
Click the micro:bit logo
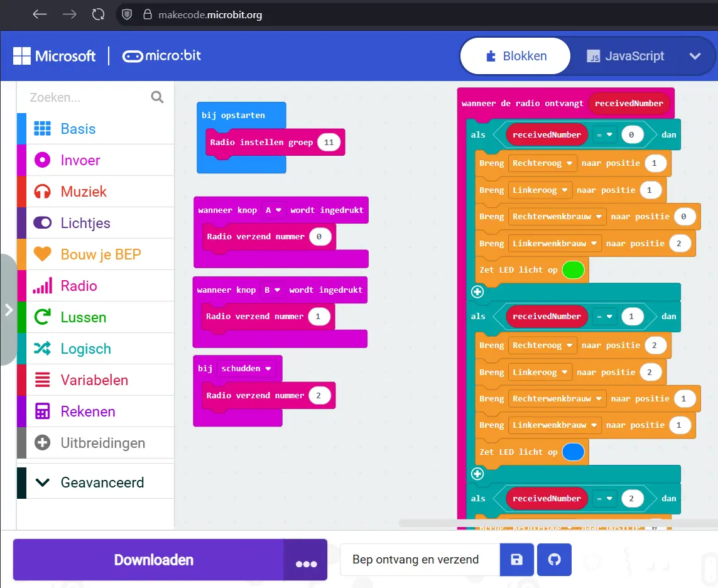click(x=162, y=56)
